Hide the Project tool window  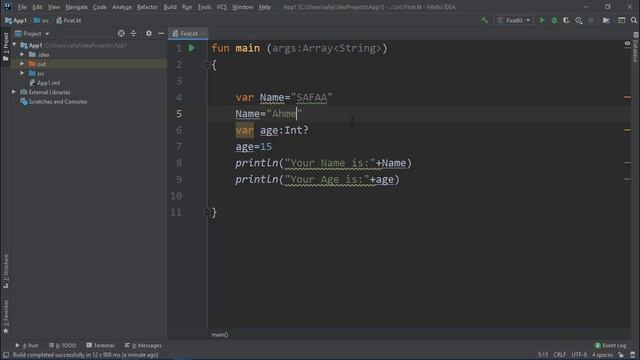pyautogui.click(x=161, y=33)
